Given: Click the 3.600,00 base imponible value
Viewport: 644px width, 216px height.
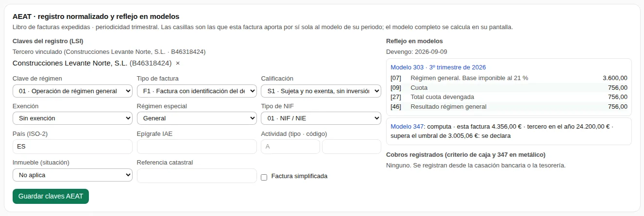Looking at the screenshot, I should click(615, 78).
